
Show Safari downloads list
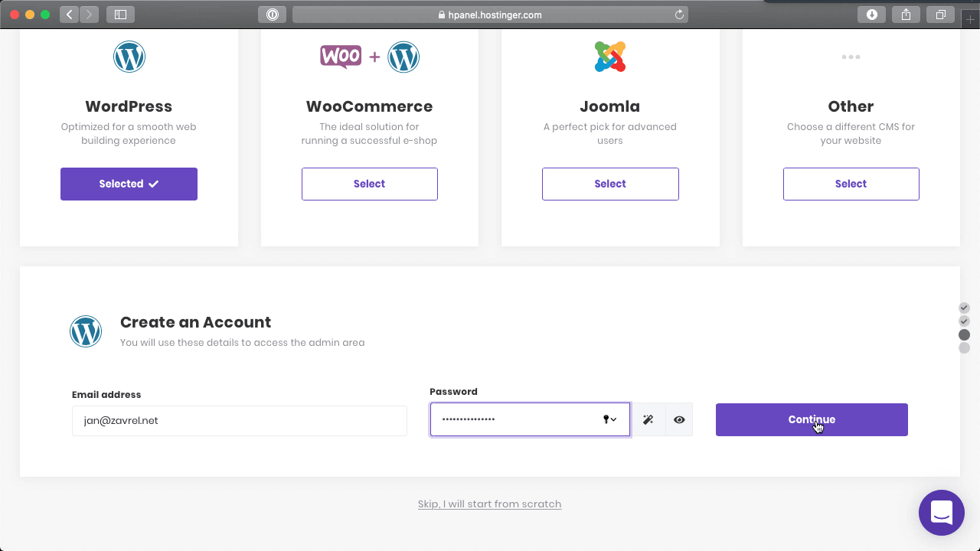(871, 14)
